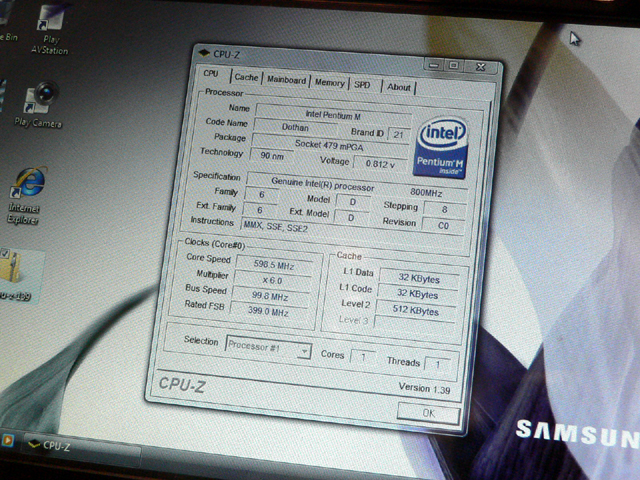Maximize the CPU-Z window

[453, 65]
